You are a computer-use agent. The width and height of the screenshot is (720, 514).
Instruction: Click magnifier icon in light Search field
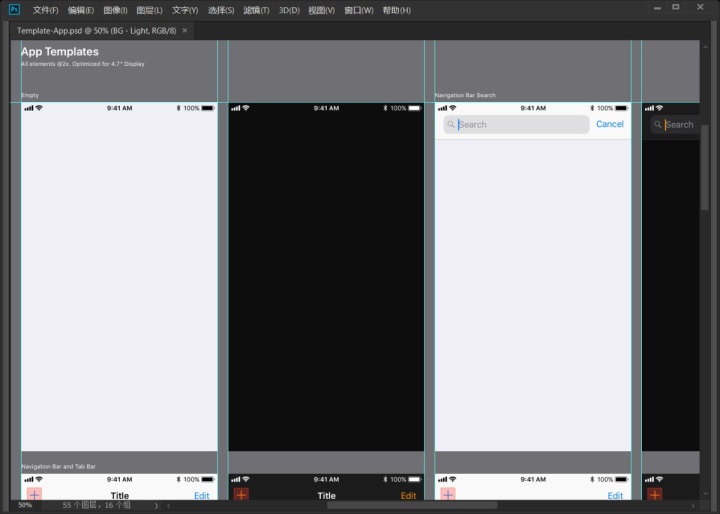[451, 124]
